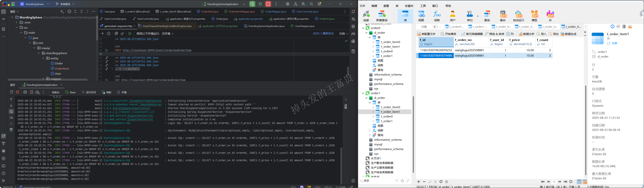Expand t_order_item0 under order0 d_order
Screen dimensions: 644x188
(x=373, y=42)
